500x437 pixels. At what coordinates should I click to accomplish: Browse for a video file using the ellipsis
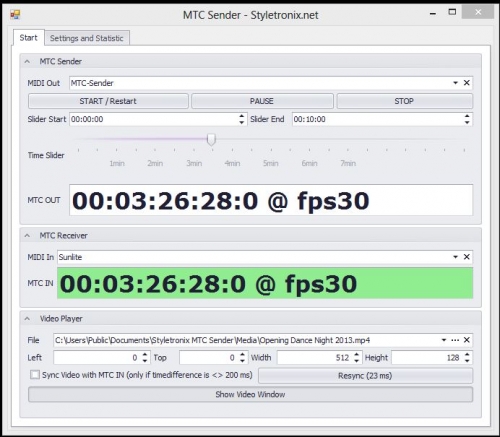tap(455, 340)
